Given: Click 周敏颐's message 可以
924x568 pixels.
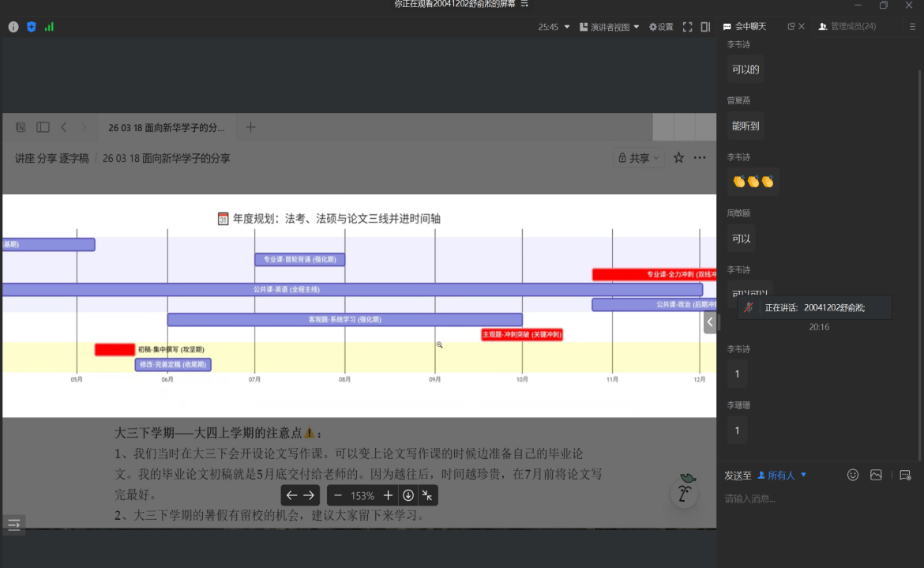Looking at the screenshot, I should point(741,239).
